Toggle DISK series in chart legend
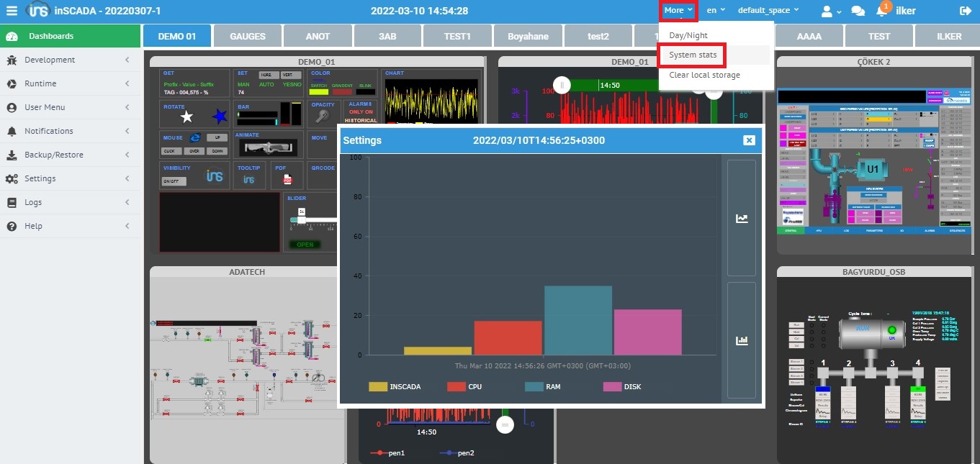The image size is (980, 464). [622, 386]
